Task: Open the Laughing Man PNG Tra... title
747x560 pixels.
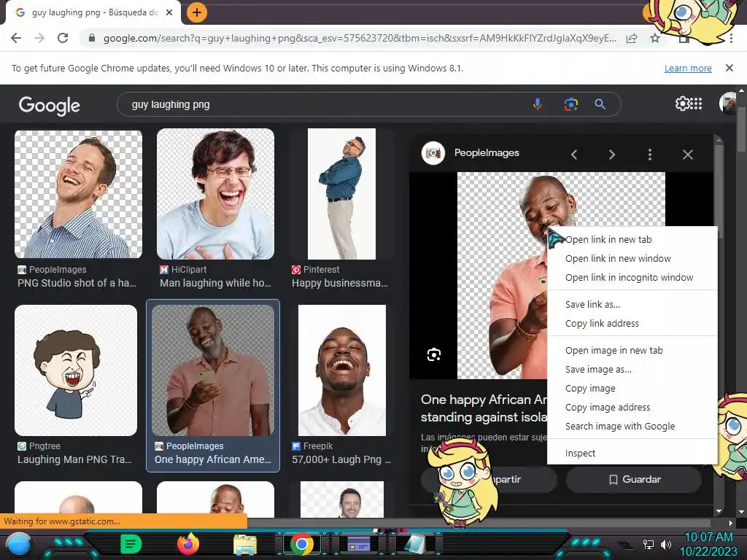Action: [x=75, y=459]
